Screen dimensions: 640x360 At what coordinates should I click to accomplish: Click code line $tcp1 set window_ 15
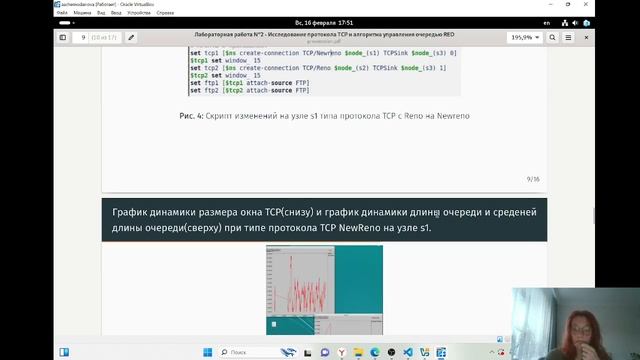point(225,60)
